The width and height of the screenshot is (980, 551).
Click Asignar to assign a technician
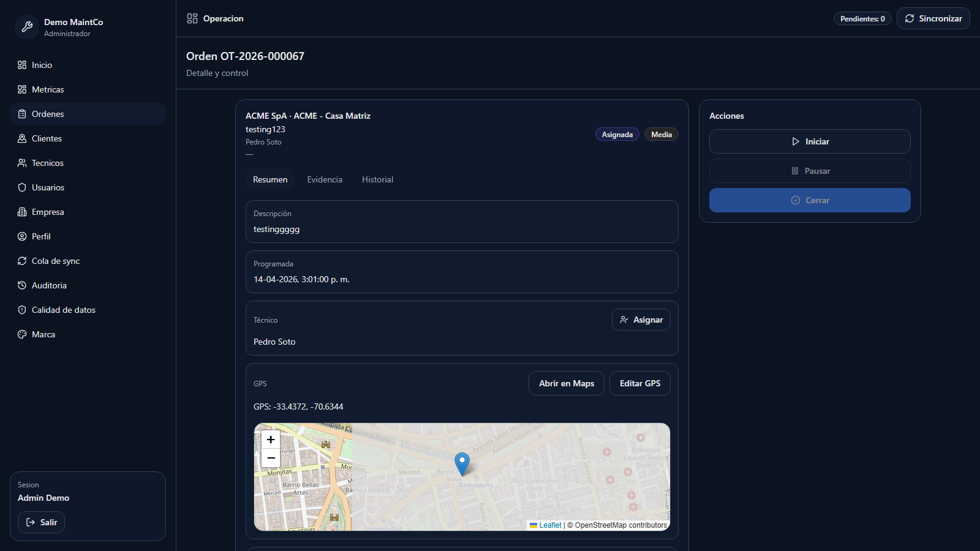click(641, 320)
